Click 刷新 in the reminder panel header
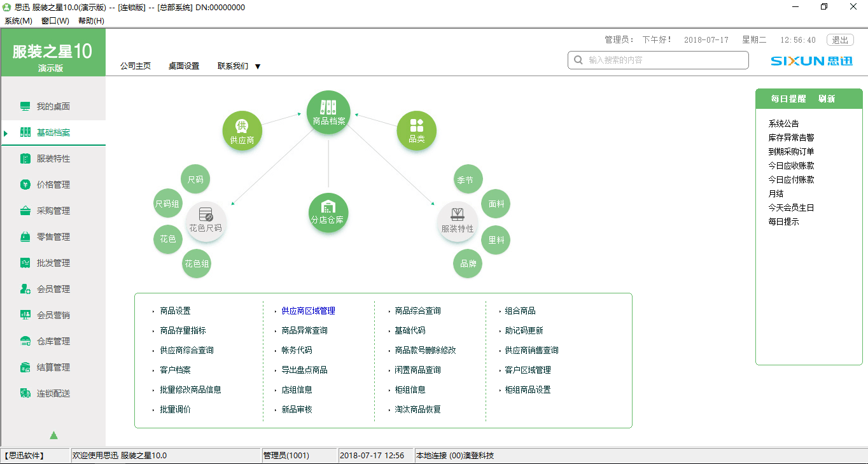This screenshot has height=464, width=868. tap(827, 99)
